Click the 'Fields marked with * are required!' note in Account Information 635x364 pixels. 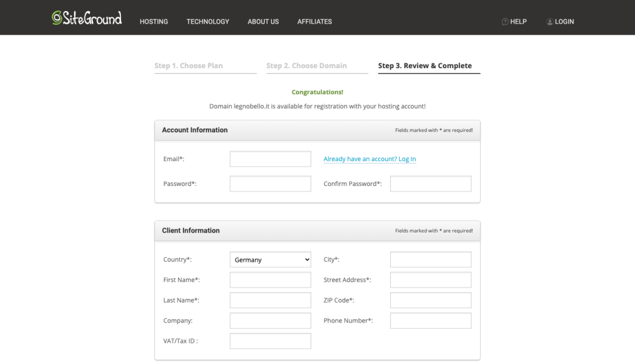pos(434,130)
